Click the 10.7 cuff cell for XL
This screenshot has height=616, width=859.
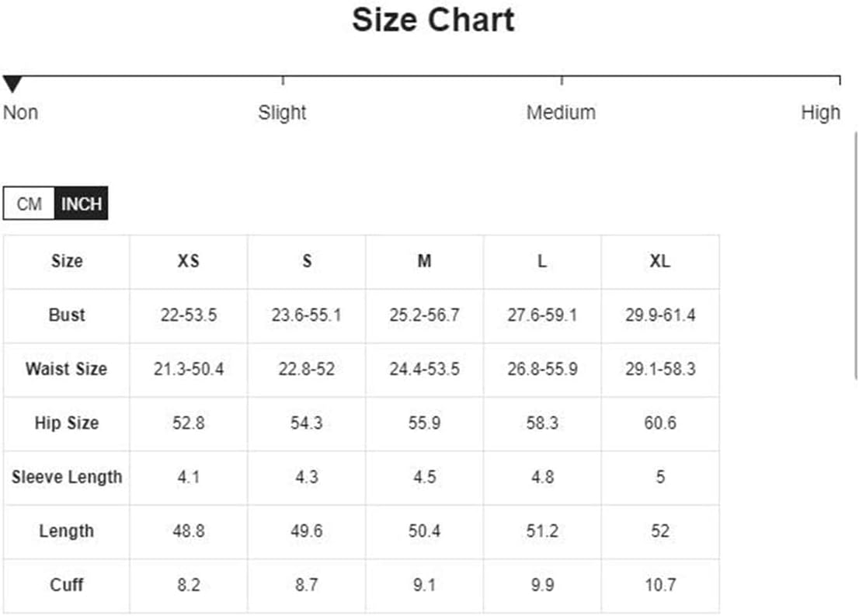click(660, 585)
